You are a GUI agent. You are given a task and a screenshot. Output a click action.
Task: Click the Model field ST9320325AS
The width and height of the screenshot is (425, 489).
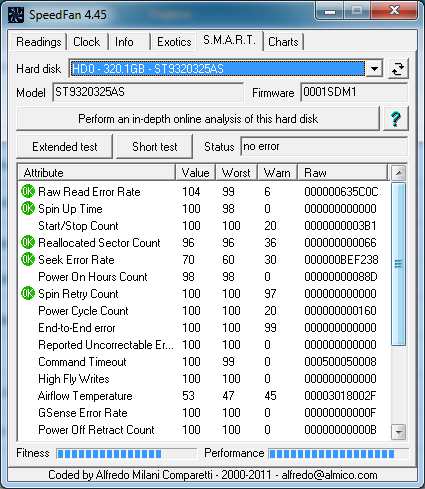pyautogui.click(x=148, y=92)
